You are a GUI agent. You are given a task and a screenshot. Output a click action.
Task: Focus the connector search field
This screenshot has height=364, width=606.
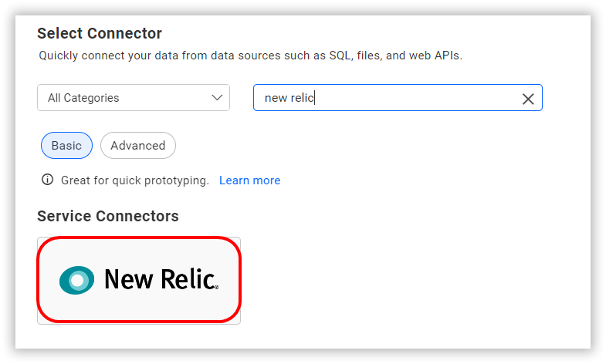pos(398,98)
